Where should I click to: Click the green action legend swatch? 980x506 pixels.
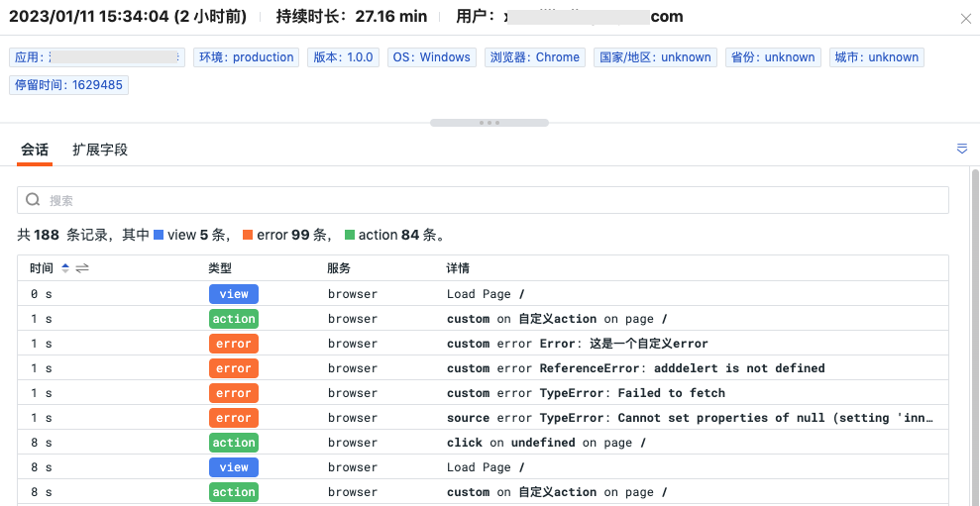coord(350,235)
